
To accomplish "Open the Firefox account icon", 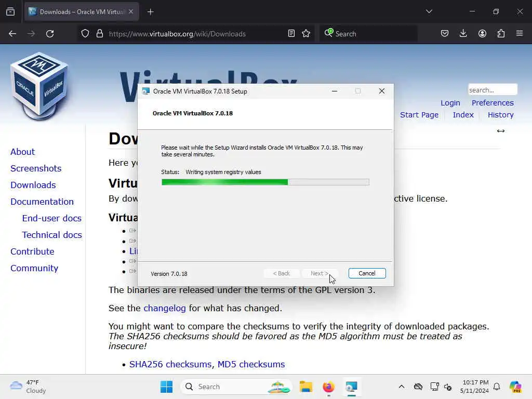I will (482, 34).
